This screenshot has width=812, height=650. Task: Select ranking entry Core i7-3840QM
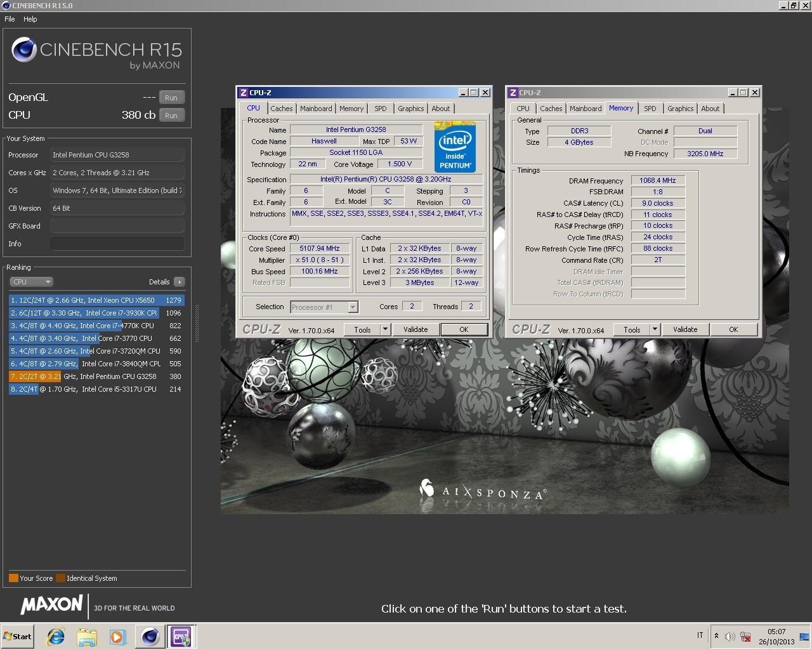point(96,364)
